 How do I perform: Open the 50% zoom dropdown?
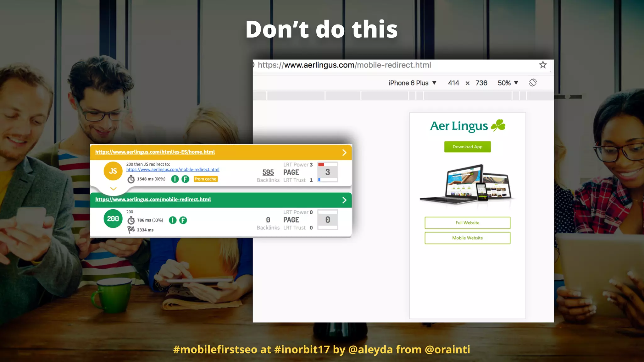(508, 83)
